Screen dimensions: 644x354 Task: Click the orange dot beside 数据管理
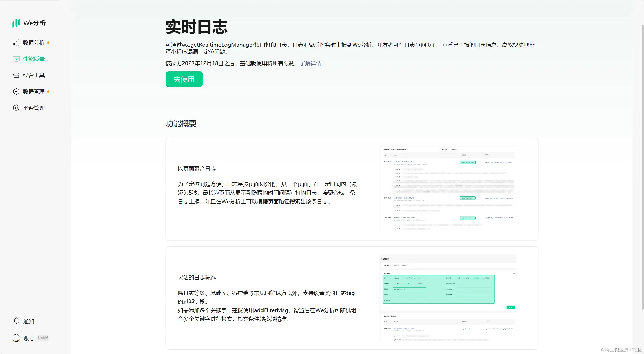point(48,92)
